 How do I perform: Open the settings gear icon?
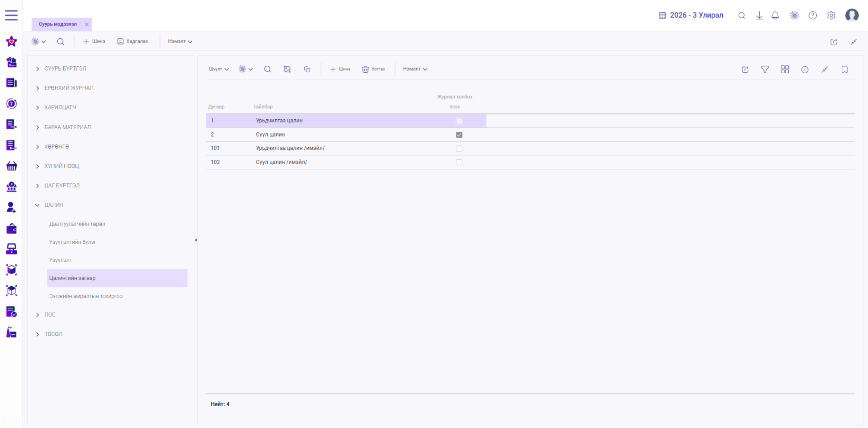click(x=831, y=16)
